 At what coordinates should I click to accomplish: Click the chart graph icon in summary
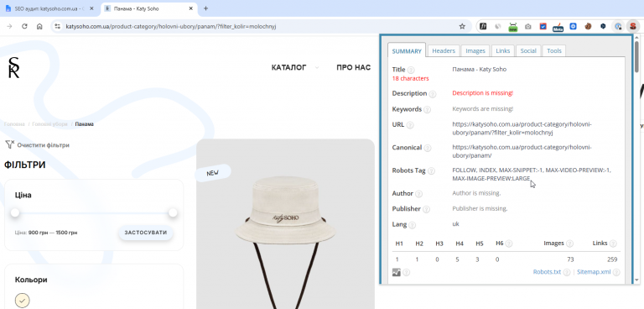coord(397,272)
